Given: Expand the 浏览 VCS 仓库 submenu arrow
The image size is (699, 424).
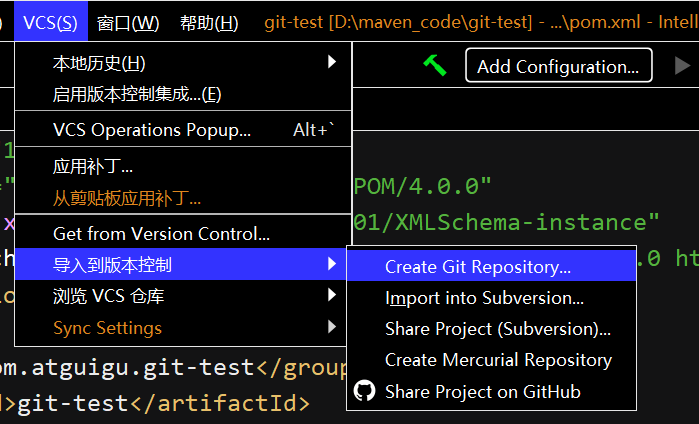Looking at the screenshot, I should click(x=332, y=296).
